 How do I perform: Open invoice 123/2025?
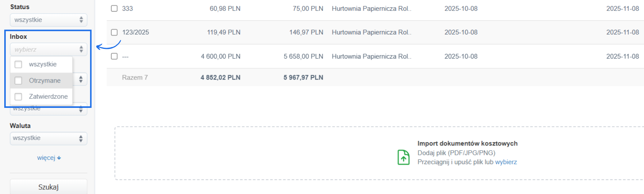(135, 32)
